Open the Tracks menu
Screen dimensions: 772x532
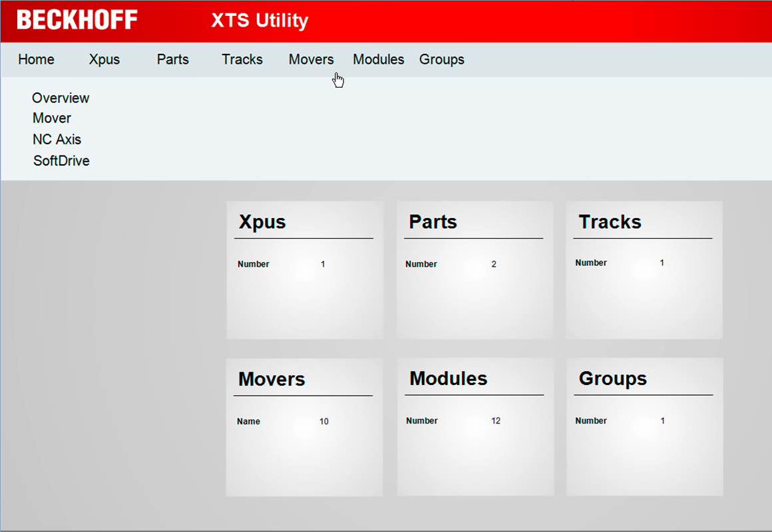pyautogui.click(x=242, y=59)
